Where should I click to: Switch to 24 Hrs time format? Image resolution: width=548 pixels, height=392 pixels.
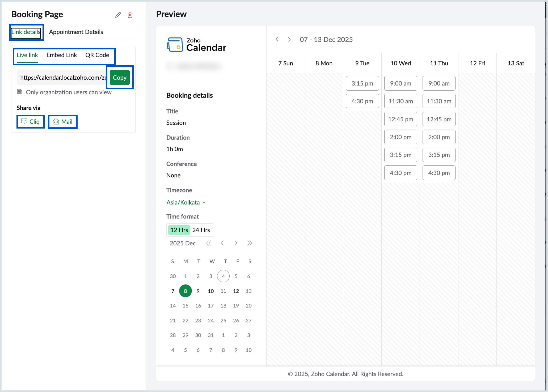(x=201, y=230)
